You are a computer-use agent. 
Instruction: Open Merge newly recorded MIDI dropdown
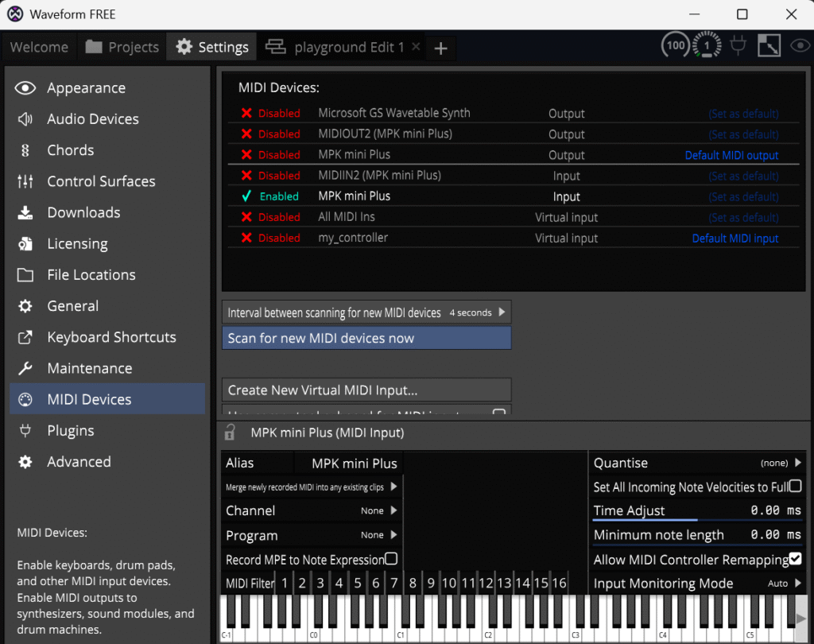point(312,487)
